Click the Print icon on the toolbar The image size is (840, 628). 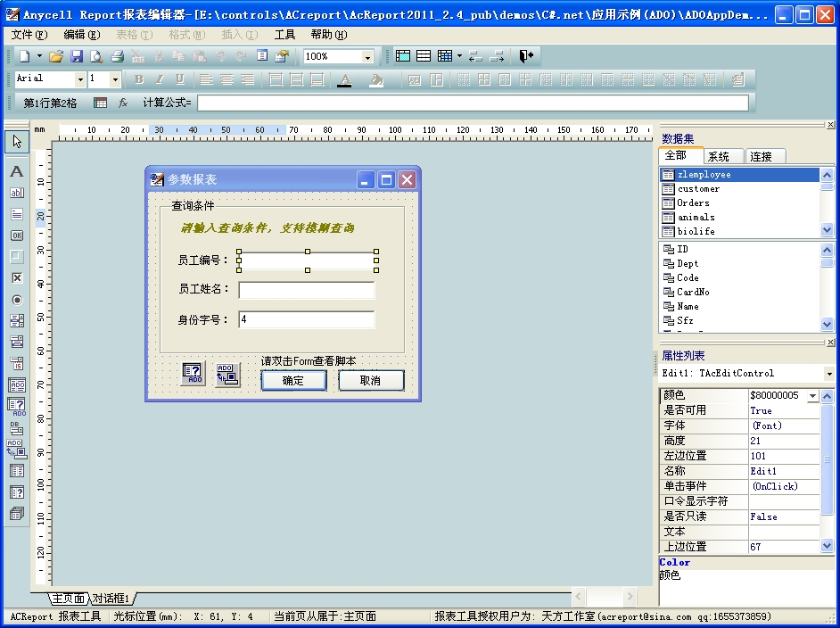tap(118, 56)
